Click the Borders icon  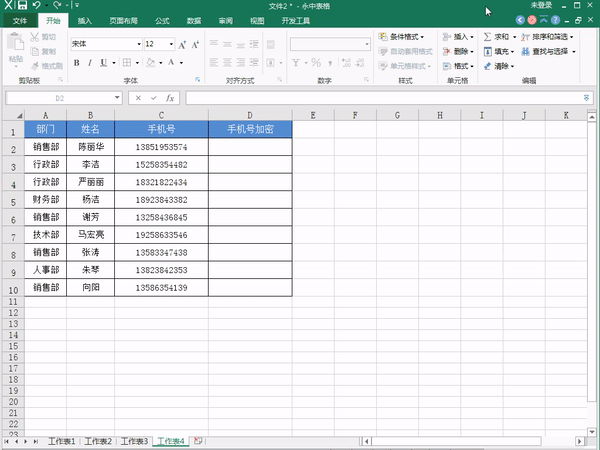(127, 62)
